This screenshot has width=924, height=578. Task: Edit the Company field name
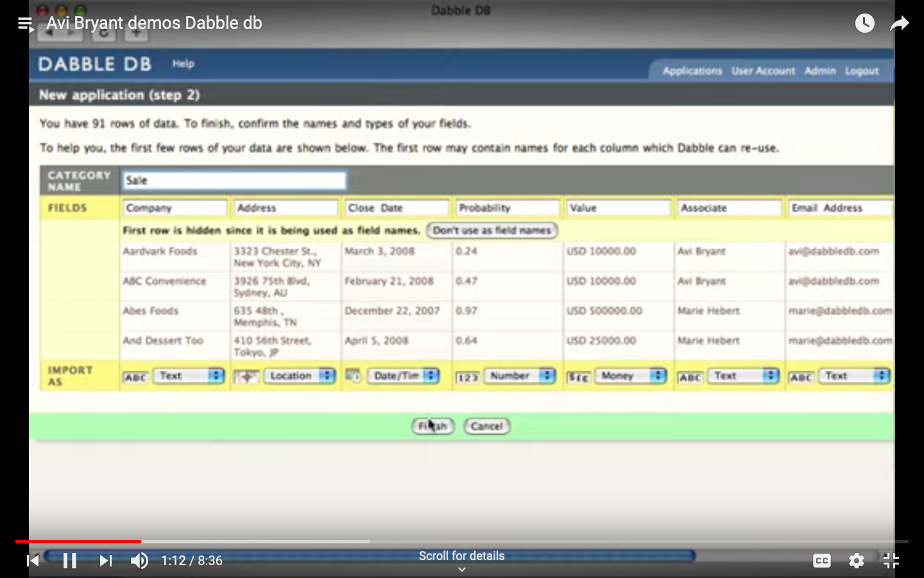point(175,208)
